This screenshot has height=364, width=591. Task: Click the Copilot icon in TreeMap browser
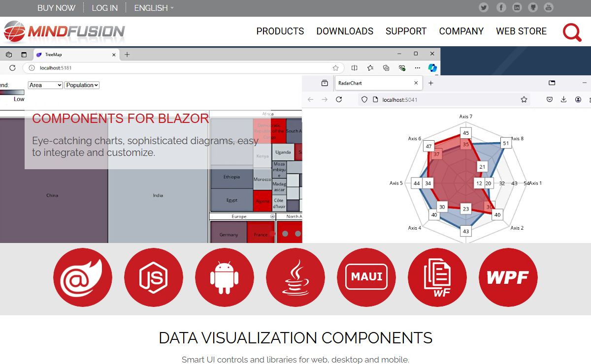pyautogui.click(x=432, y=68)
